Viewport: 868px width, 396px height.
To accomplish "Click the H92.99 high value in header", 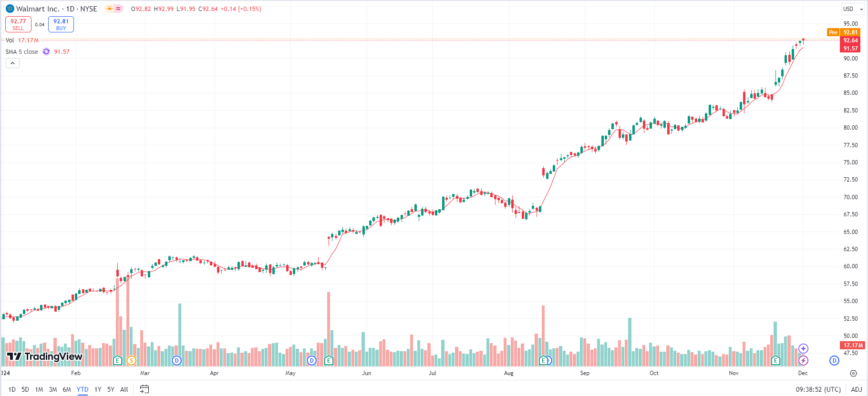I will (164, 9).
